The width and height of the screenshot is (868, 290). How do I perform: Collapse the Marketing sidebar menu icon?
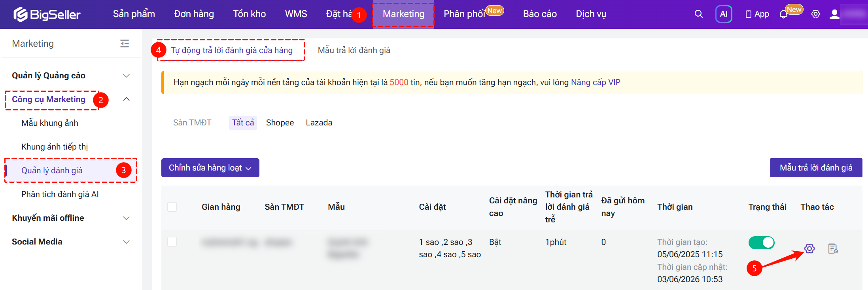pos(125,44)
